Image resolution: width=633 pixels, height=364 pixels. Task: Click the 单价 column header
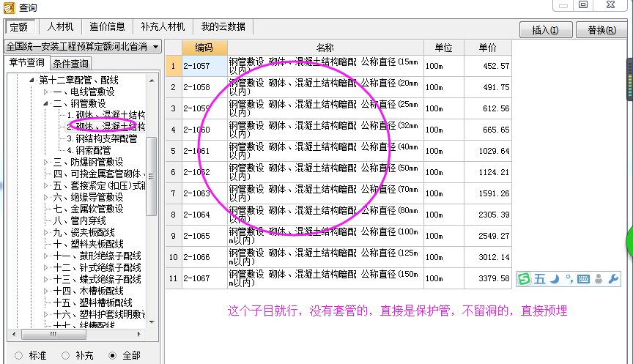point(488,48)
